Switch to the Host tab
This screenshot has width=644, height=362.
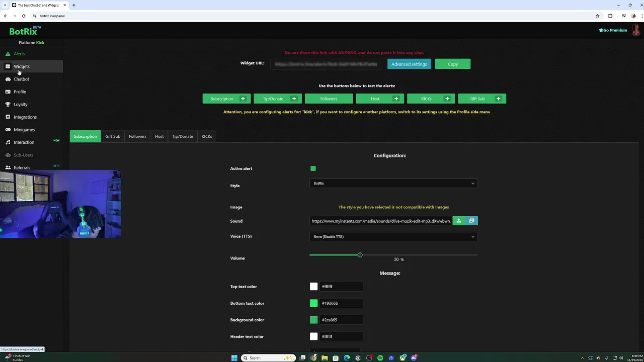point(159,136)
